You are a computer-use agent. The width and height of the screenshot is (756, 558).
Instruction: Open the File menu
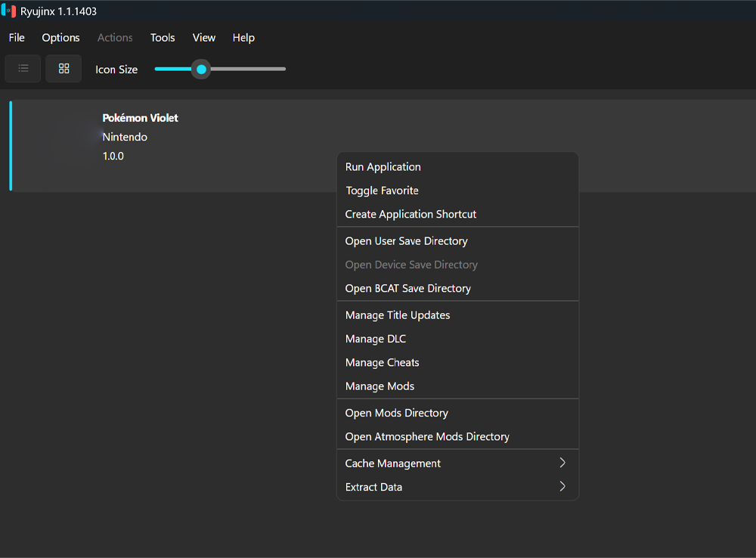(17, 38)
